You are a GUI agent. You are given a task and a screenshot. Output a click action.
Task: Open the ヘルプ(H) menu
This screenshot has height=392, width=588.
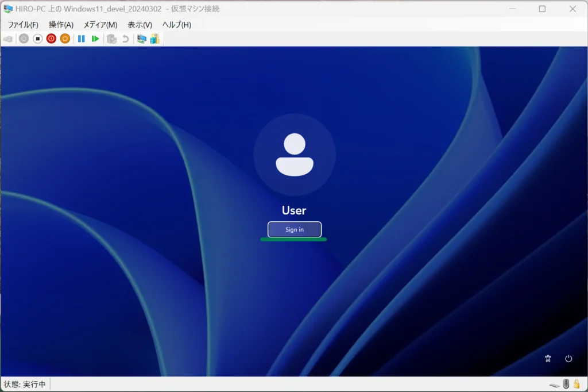177,25
